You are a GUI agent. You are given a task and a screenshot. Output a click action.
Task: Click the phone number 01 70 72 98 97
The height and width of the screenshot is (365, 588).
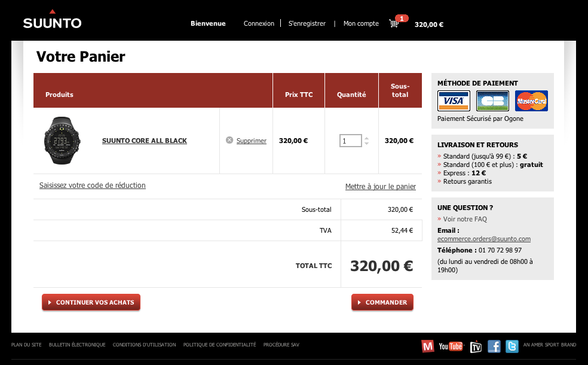500,250
